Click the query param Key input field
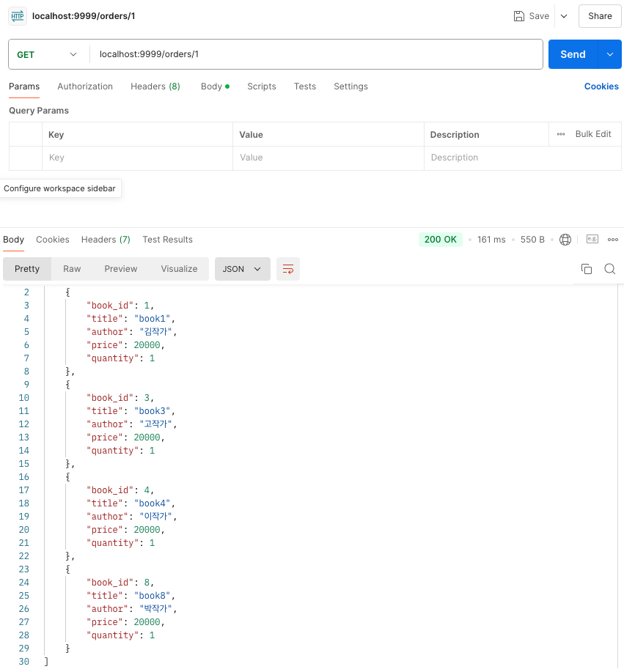This screenshot has width=624, height=672. 137,158
